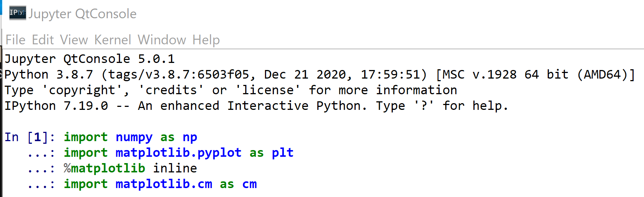Open the View menu
The width and height of the screenshot is (644, 197).
[74, 40]
